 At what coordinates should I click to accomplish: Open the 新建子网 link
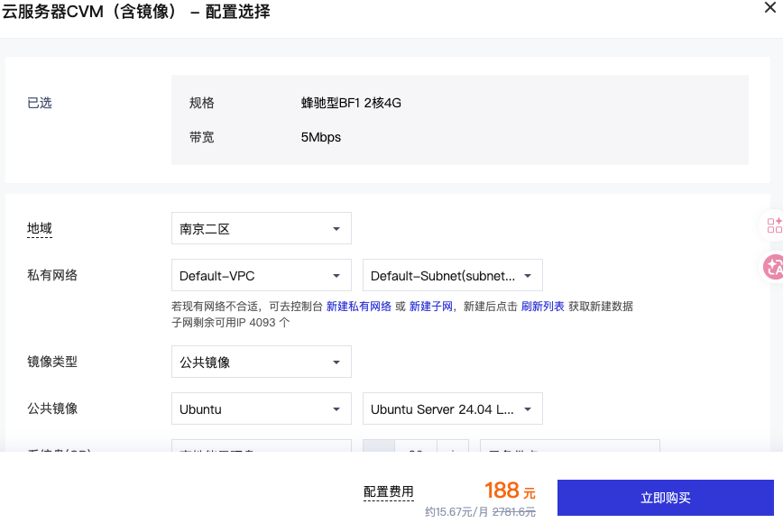point(431,307)
